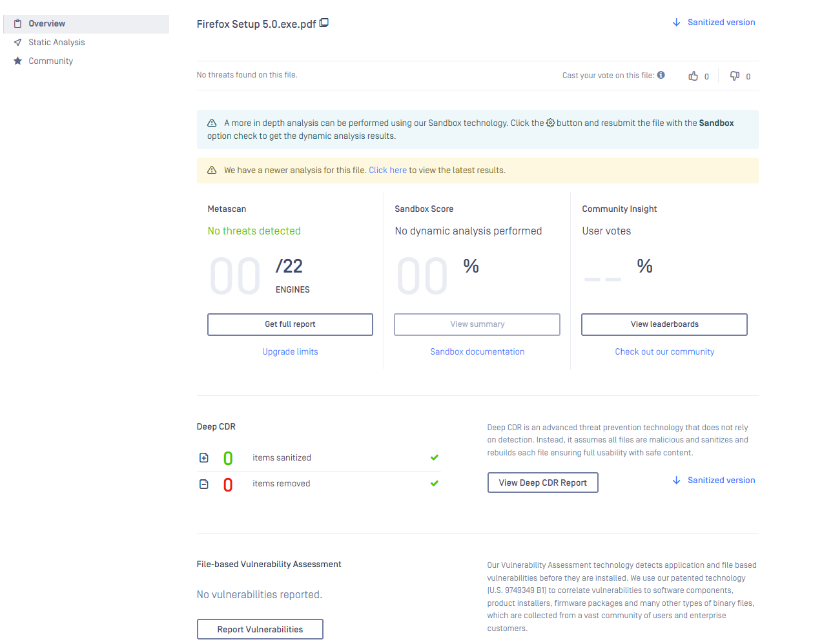Click the 'Community Insight' card heading
This screenshot has height=644, width=822.
619,209
